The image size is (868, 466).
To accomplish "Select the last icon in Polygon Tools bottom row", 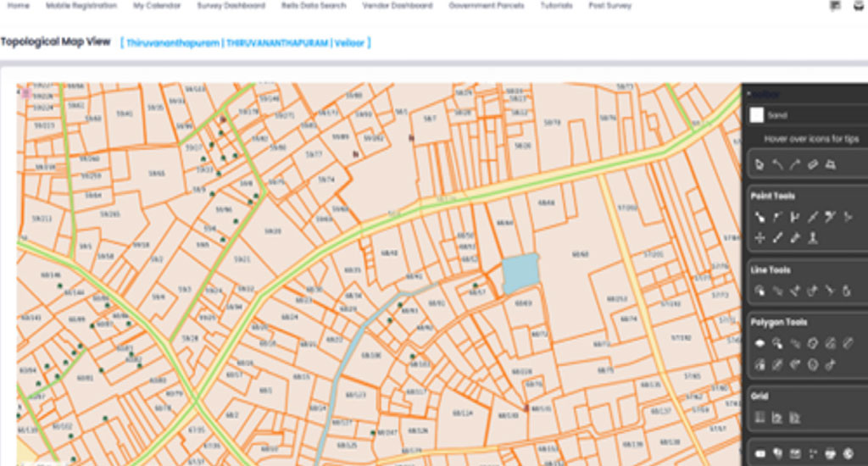I will pos(831,364).
